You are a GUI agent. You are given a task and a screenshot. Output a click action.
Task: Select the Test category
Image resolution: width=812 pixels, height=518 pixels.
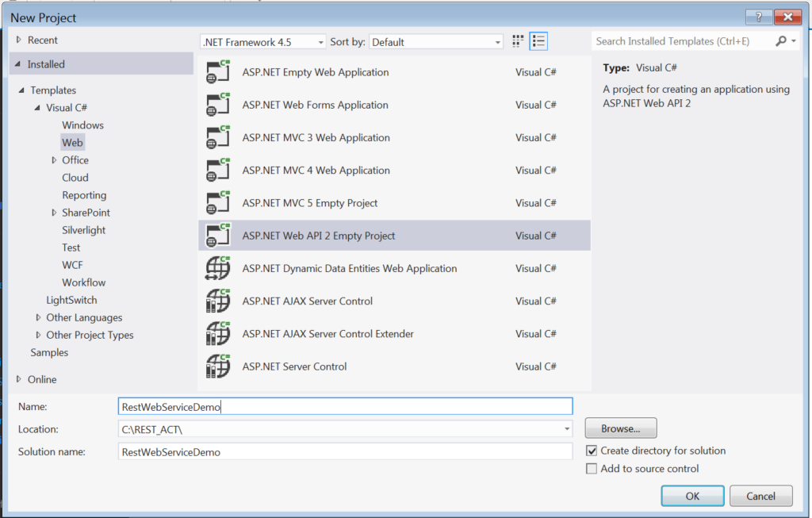point(71,247)
